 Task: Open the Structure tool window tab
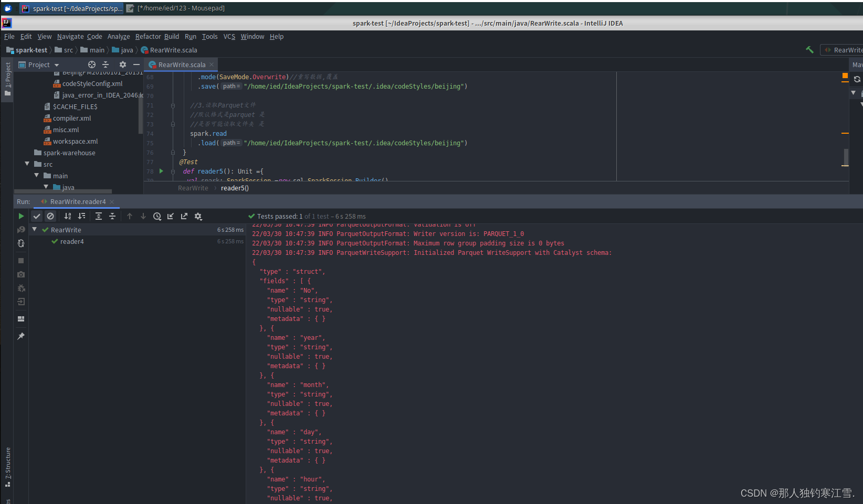(x=7, y=467)
